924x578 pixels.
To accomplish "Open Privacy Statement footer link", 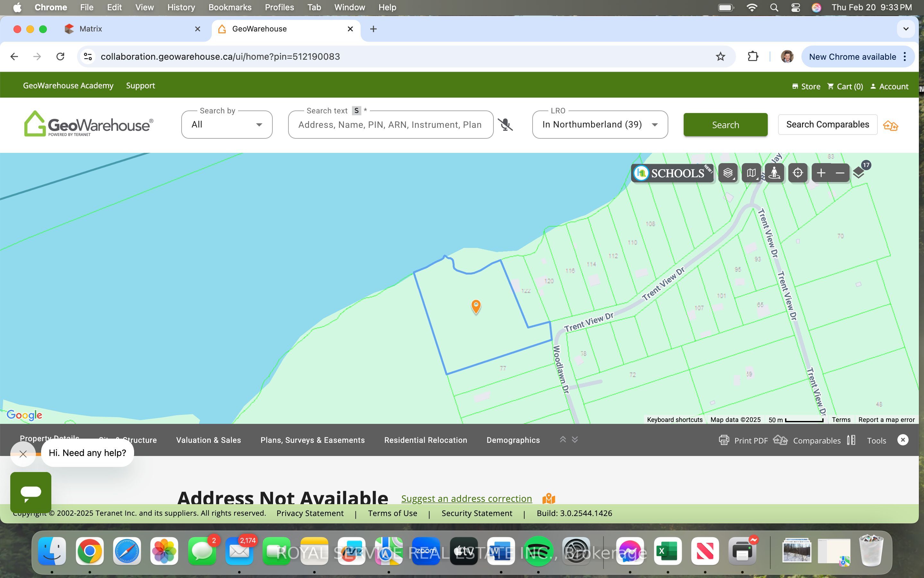I will (x=310, y=513).
